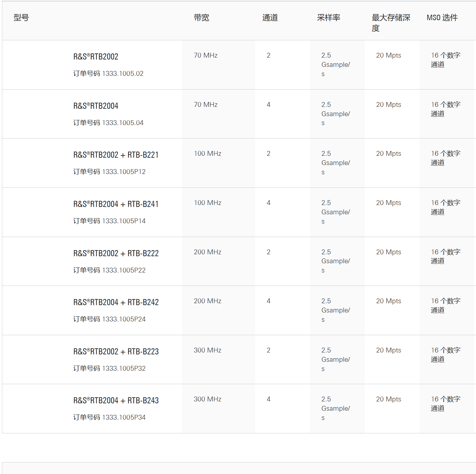Viewport: 476px width, 474px height.
Task: Open the R&S RTB2002 model link
Action: (x=96, y=57)
